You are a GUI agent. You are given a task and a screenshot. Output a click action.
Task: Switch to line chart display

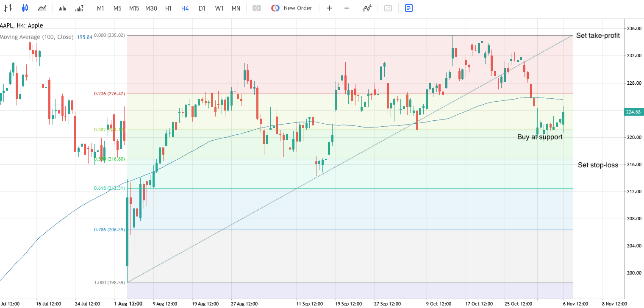click(x=42, y=8)
